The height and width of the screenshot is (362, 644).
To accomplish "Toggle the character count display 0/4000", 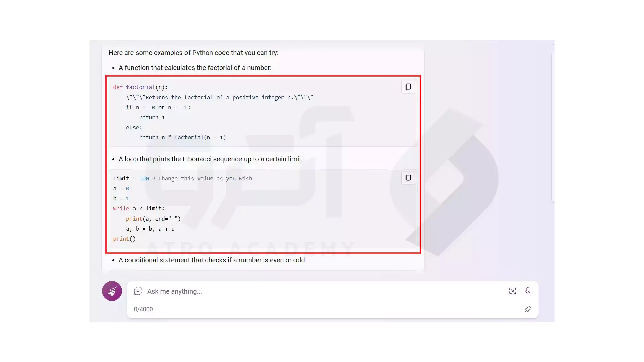I will click(143, 309).
